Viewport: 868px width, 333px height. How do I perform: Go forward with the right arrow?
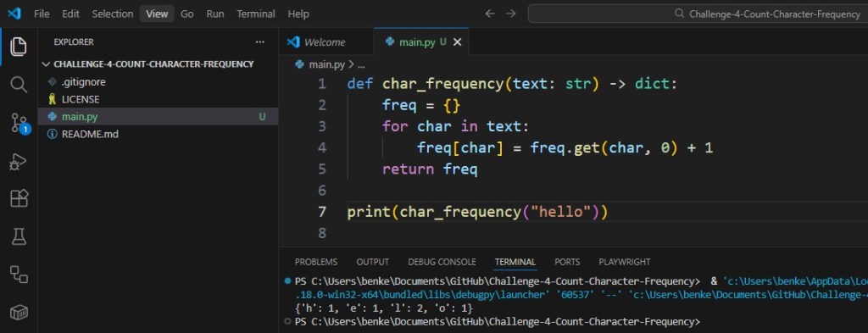(x=511, y=14)
